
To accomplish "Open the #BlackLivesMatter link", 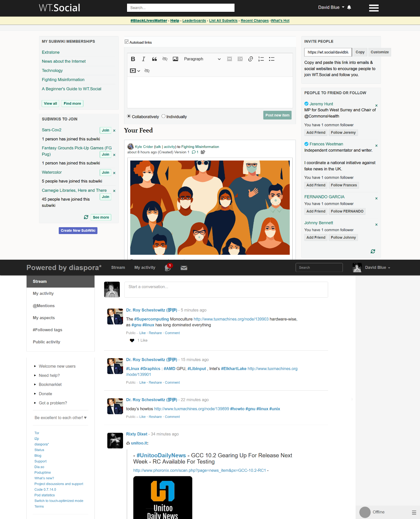I will [149, 21].
